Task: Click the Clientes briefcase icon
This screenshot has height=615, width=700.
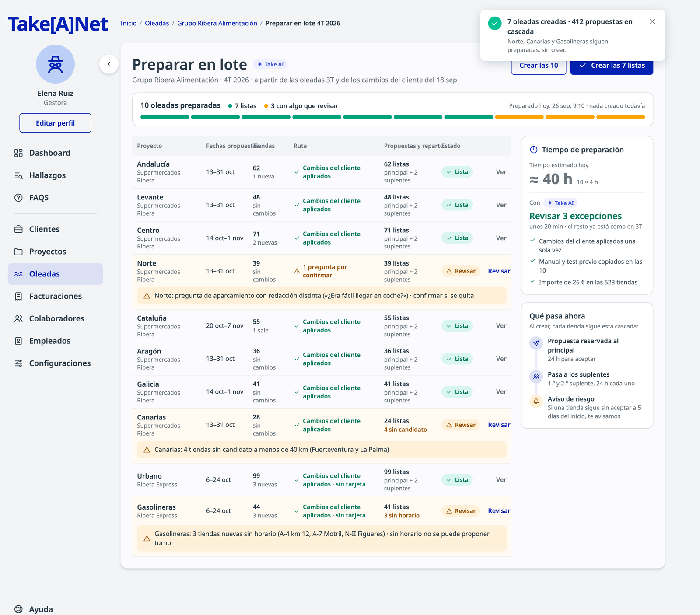Action: coord(18,229)
